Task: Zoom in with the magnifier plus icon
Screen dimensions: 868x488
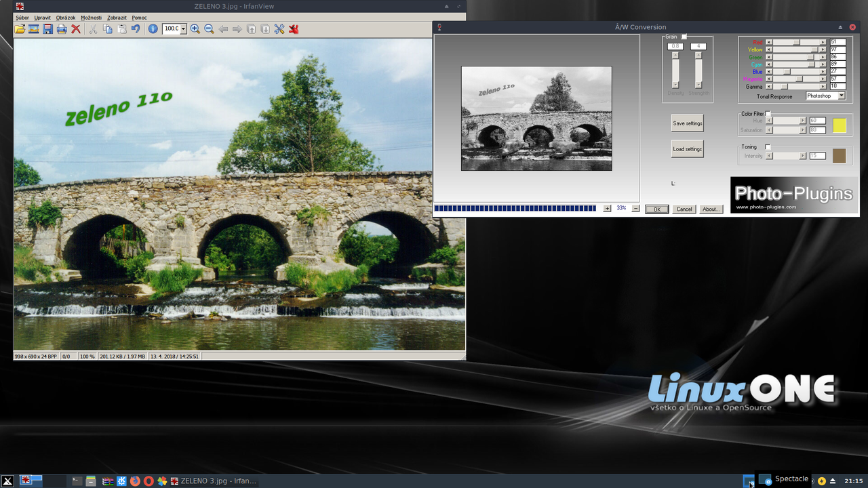Action: (x=195, y=29)
